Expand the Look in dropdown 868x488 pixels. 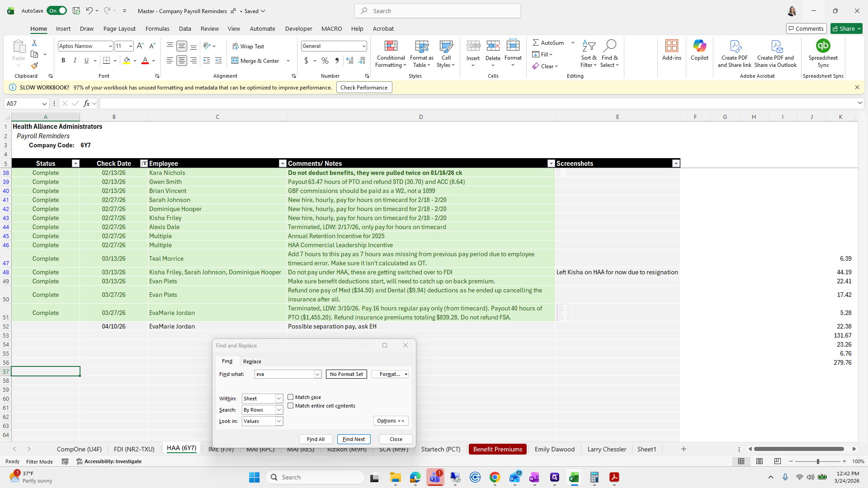click(x=279, y=421)
